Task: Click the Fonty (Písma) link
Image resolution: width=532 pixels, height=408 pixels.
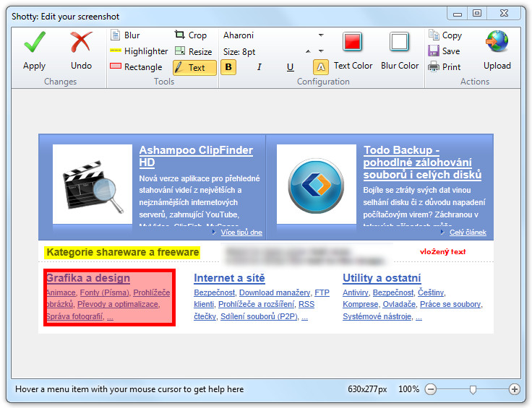Action: pos(105,292)
